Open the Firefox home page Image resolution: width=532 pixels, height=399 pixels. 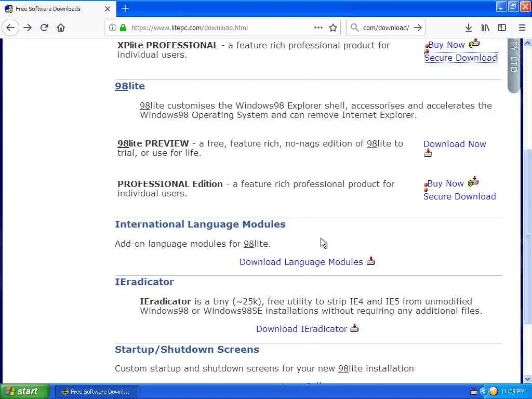pos(61,28)
